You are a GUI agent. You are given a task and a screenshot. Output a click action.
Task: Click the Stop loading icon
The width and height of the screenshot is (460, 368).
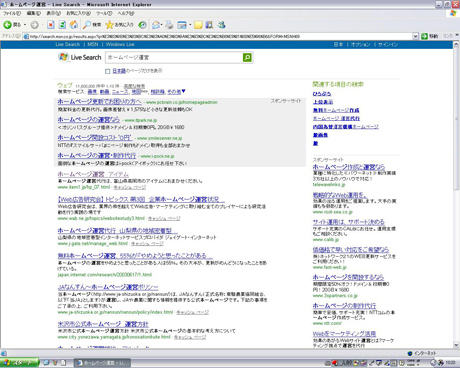[x=50, y=25]
